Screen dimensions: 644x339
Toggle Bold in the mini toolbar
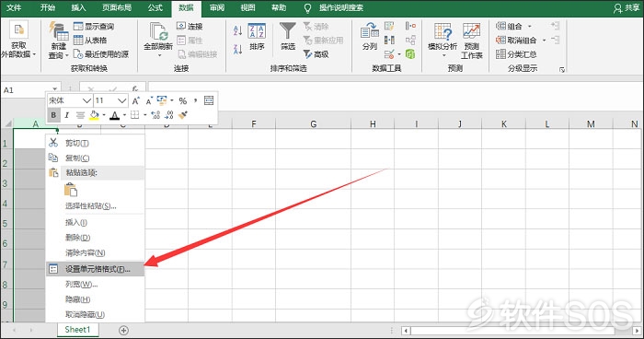53,115
